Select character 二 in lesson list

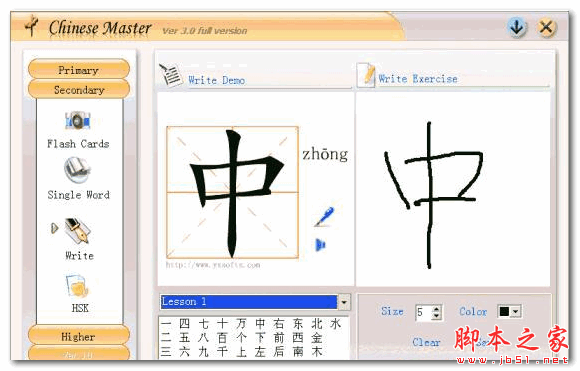[x=166, y=338]
